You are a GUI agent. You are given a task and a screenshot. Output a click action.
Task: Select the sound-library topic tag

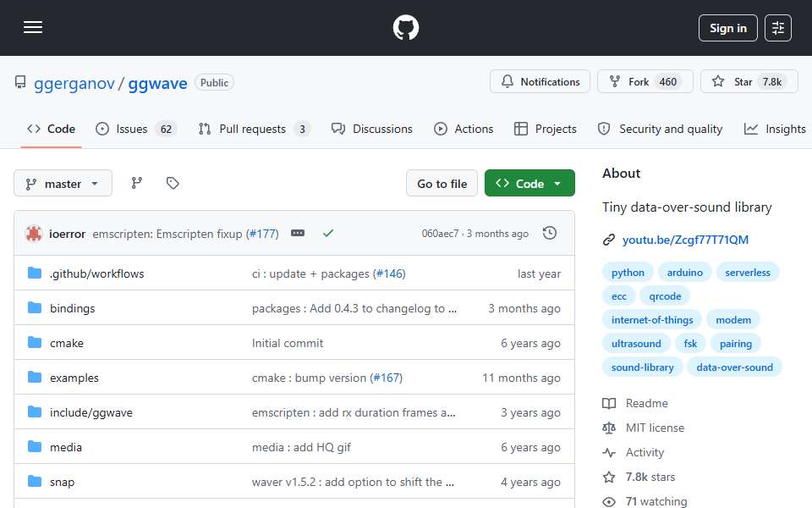(642, 368)
